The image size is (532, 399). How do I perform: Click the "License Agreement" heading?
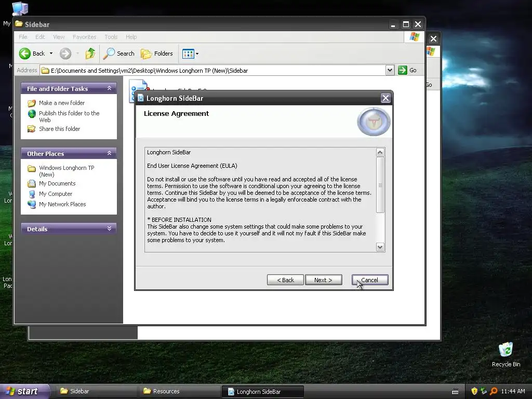[177, 114]
